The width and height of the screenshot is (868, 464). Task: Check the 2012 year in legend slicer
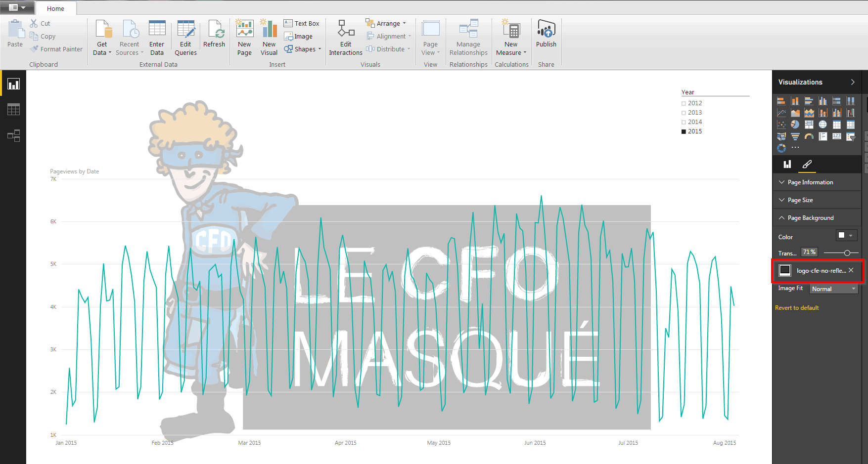tap(684, 103)
